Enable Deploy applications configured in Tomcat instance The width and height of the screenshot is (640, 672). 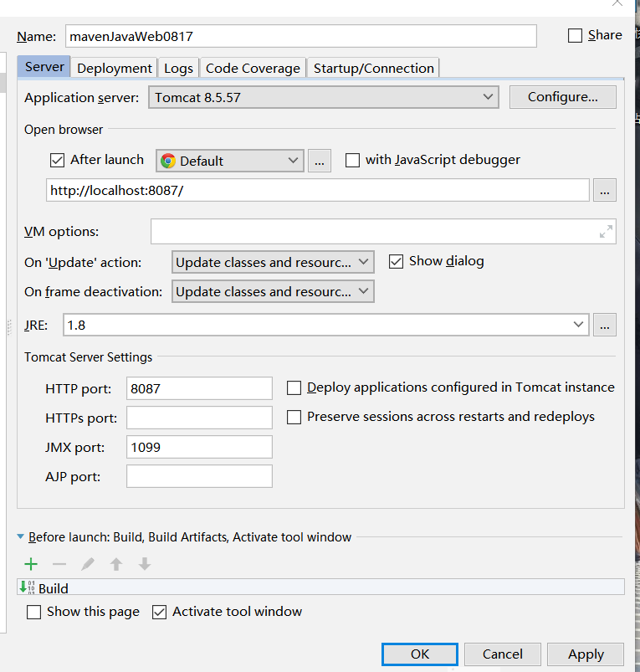294,387
